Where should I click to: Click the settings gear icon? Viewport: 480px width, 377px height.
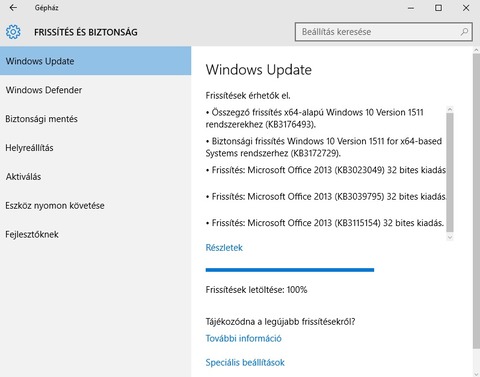point(13,32)
